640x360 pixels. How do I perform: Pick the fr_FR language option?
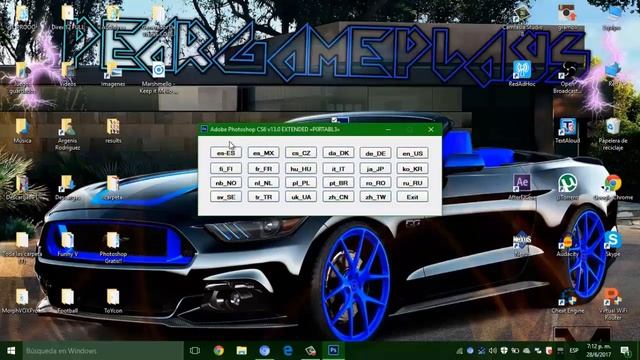coord(263,169)
